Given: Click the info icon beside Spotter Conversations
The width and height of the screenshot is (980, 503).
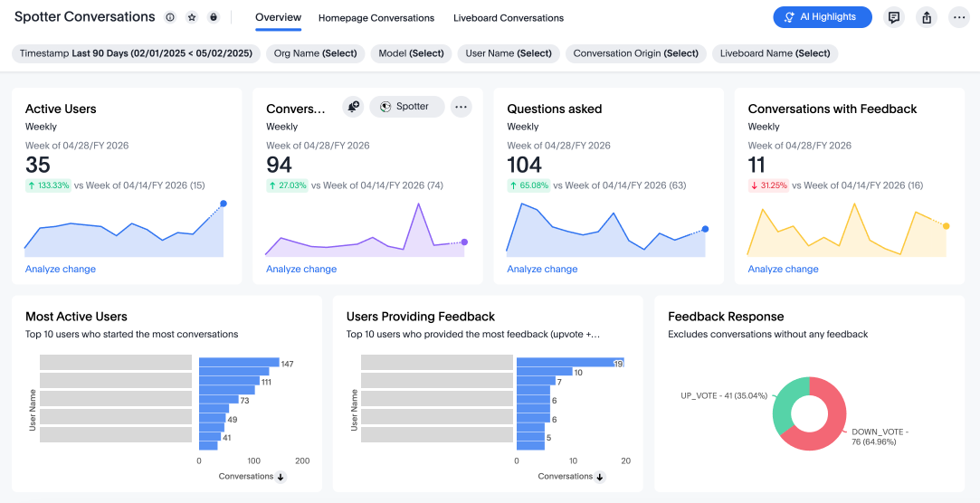Looking at the screenshot, I should click(170, 17).
